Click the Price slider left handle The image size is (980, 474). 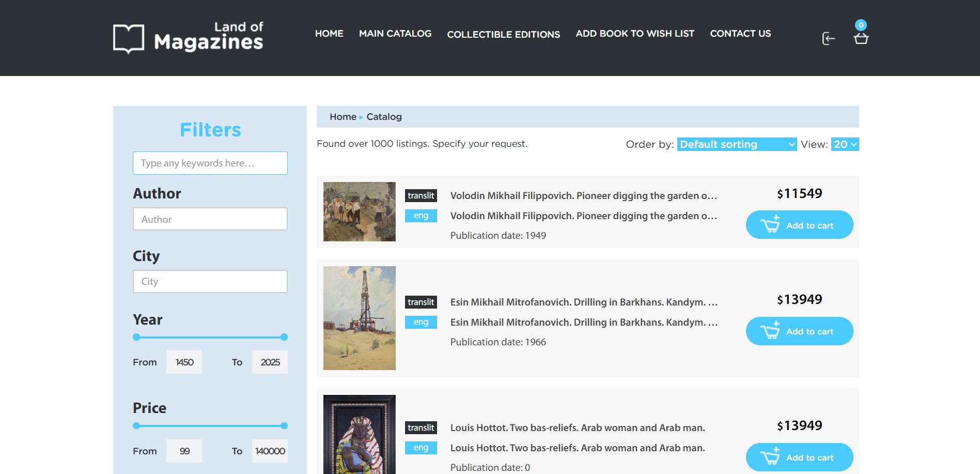136,426
